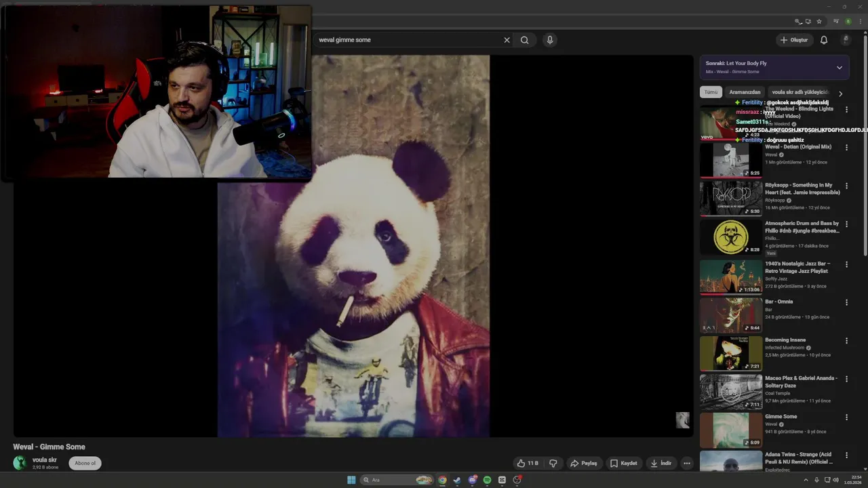
Task: Save the video with Kaydet
Action: (x=624, y=464)
